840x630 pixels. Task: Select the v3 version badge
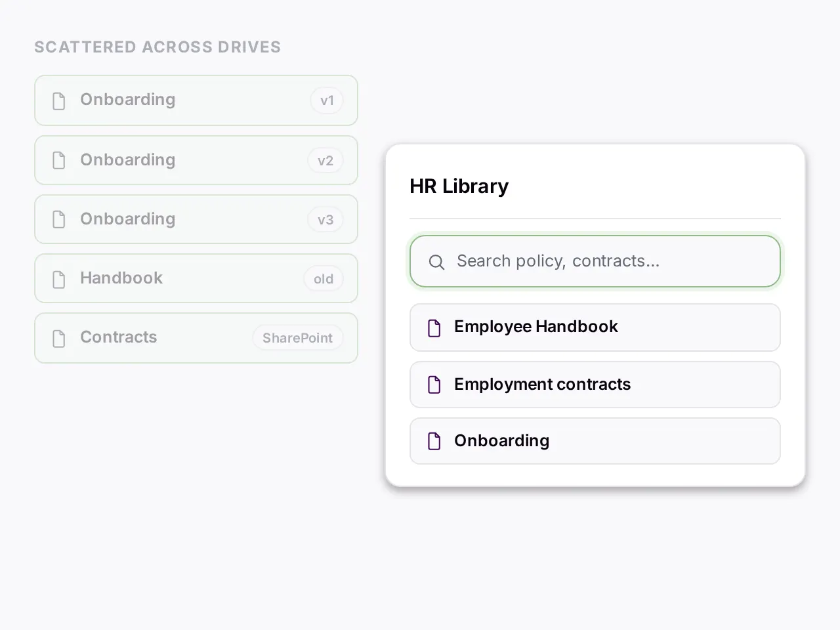(x=325, y=220)
